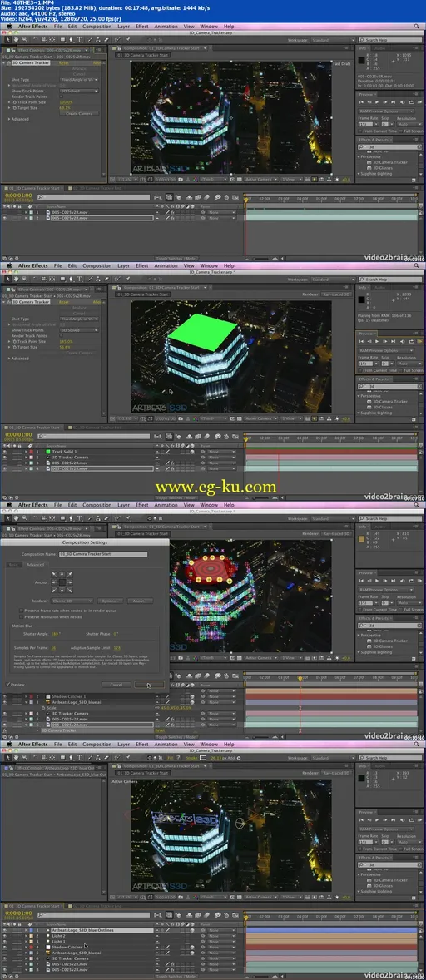The image size is (426, 980).
Task: Click the About... button in Composition Settings
Action: [140, 601]
